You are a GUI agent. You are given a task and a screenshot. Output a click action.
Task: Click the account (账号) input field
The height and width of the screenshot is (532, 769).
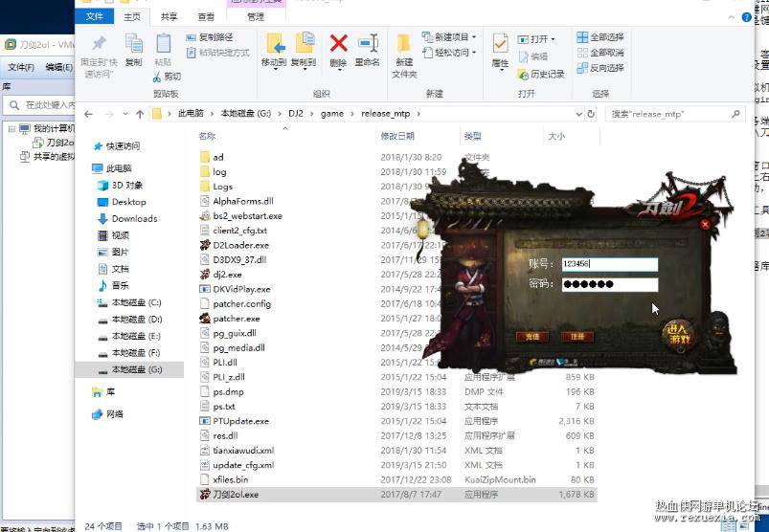click(610, 264)
